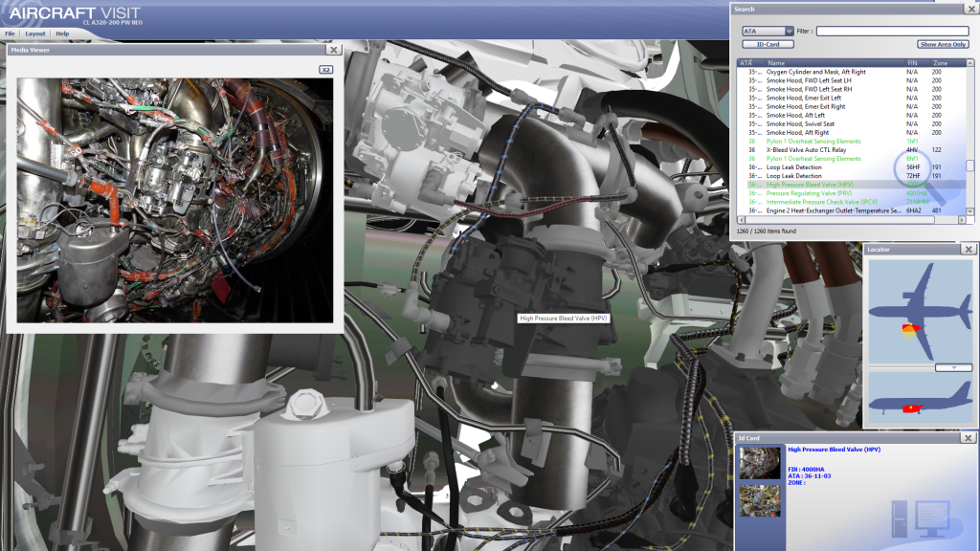Viewport: 980px width, 551px height.
Task: Click the results list scroll-down arrow
Action: 970,211
